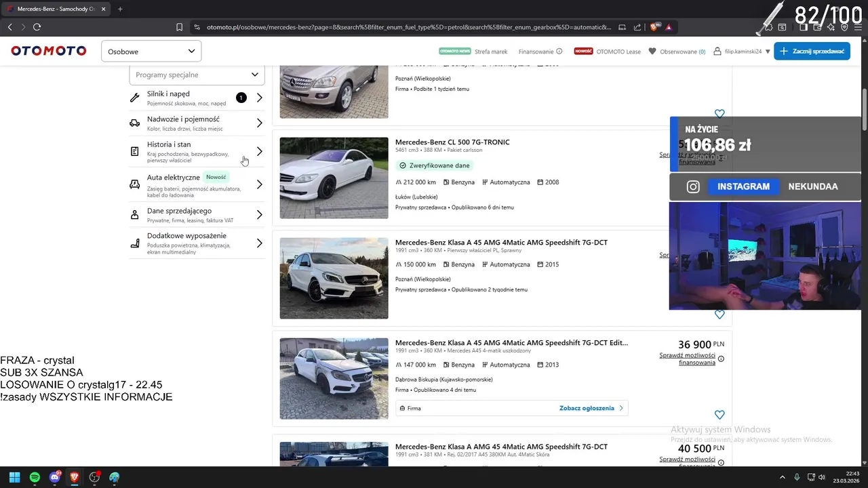The height and width of the screenshot is (488, 868).
Task: Click INSTAGRAM label in stream overlay
Action: 743,186
